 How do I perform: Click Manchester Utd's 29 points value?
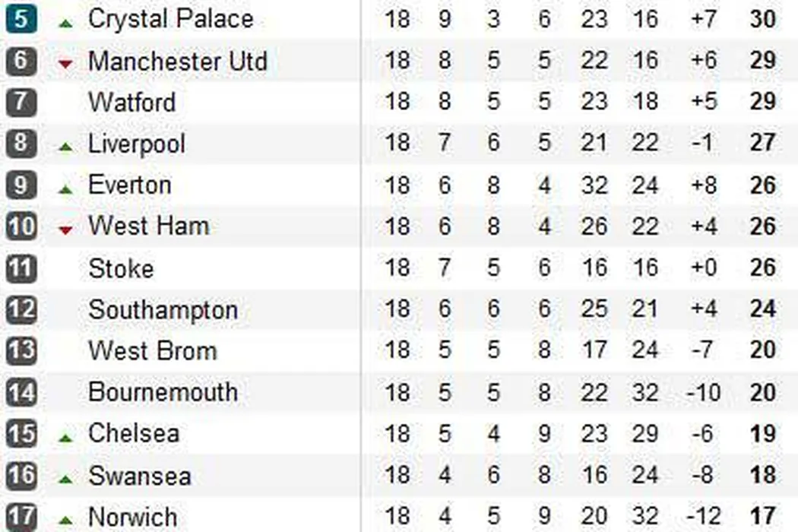762,61
